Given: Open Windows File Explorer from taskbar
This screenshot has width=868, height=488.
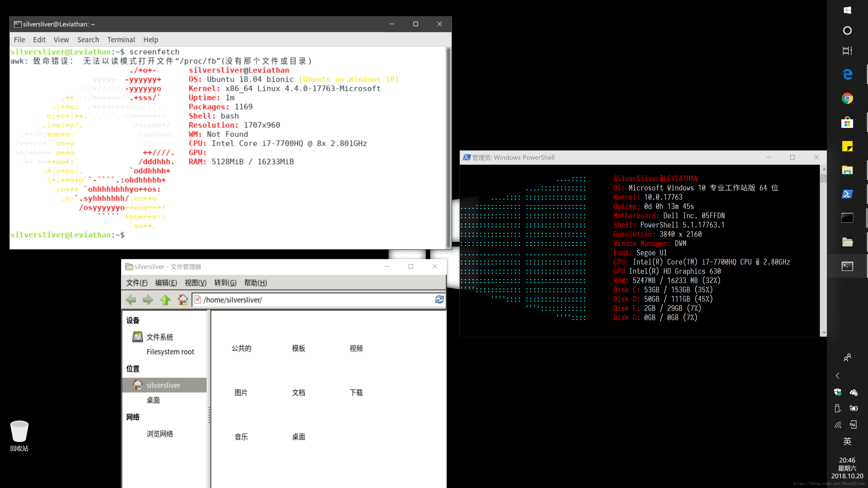Looking at the screenshot, I should (847, 170).
